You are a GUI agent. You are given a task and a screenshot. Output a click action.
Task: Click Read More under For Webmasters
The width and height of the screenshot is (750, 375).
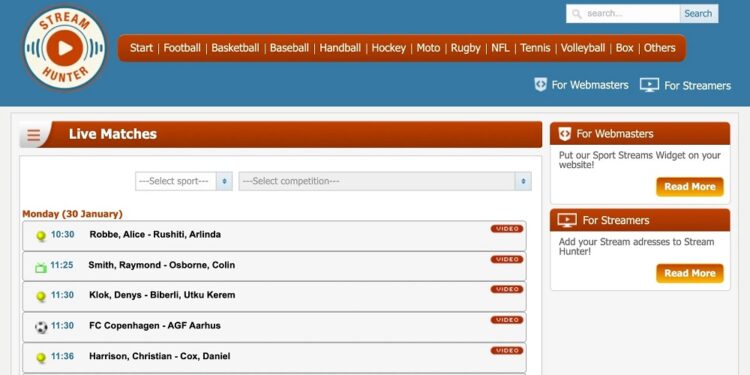click(x=690, y=187)
